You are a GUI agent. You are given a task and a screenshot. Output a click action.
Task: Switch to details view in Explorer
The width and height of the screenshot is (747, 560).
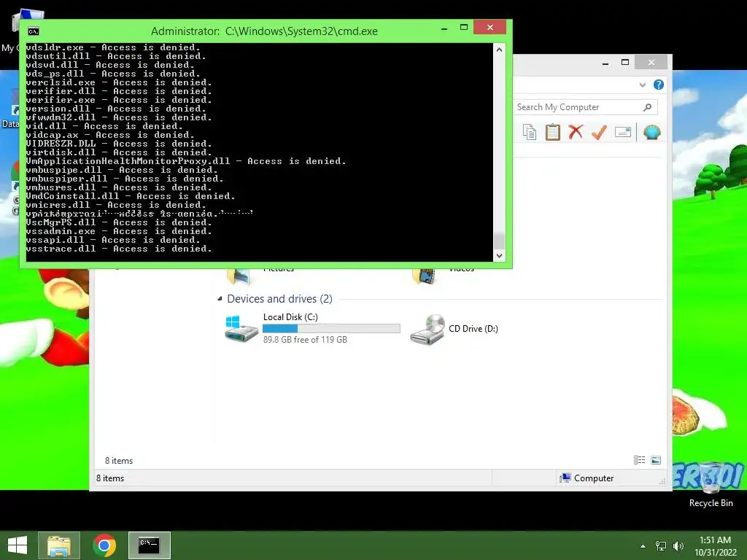coord(639,460)
